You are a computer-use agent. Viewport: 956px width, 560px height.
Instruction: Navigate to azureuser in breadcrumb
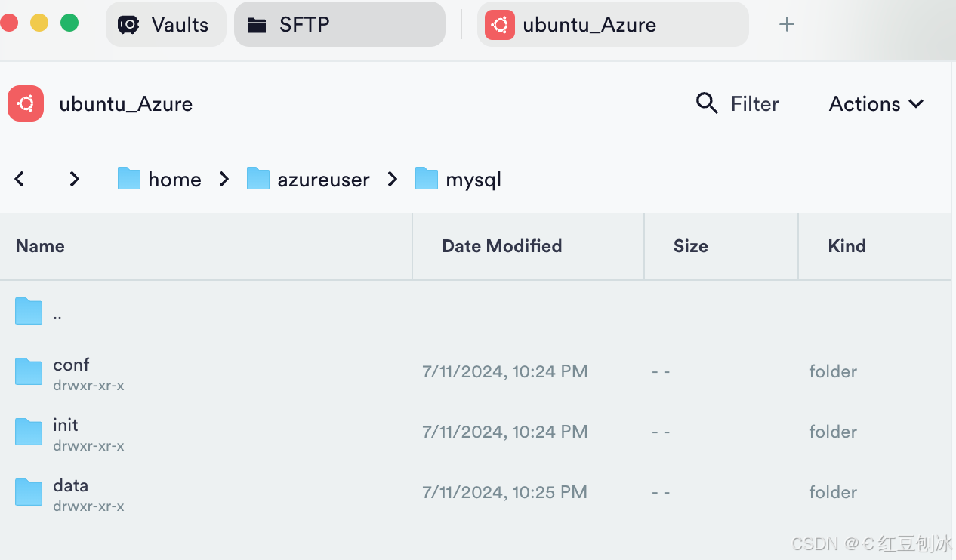[x=308, y=179]
